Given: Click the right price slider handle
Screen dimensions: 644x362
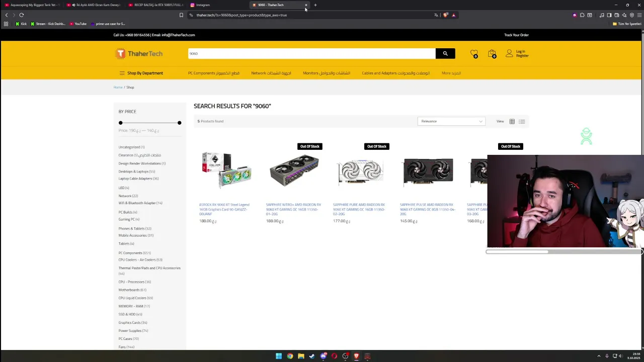Looking at the screenshot, I should [179, 123].
